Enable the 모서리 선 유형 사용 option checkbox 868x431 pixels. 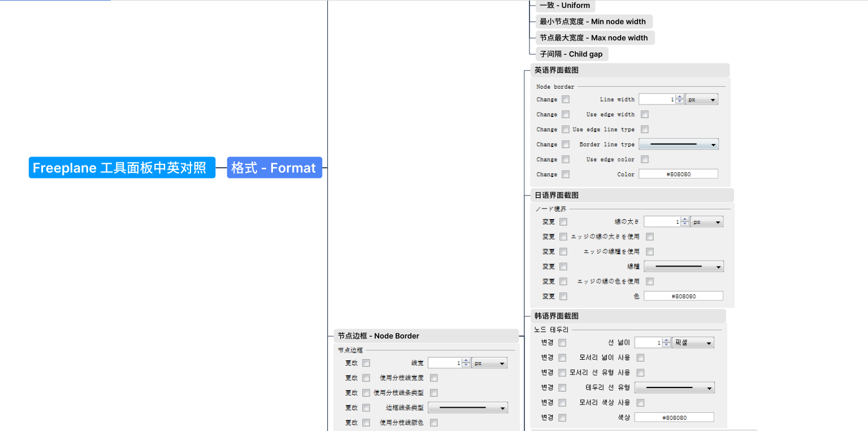[x=641, y=373]
